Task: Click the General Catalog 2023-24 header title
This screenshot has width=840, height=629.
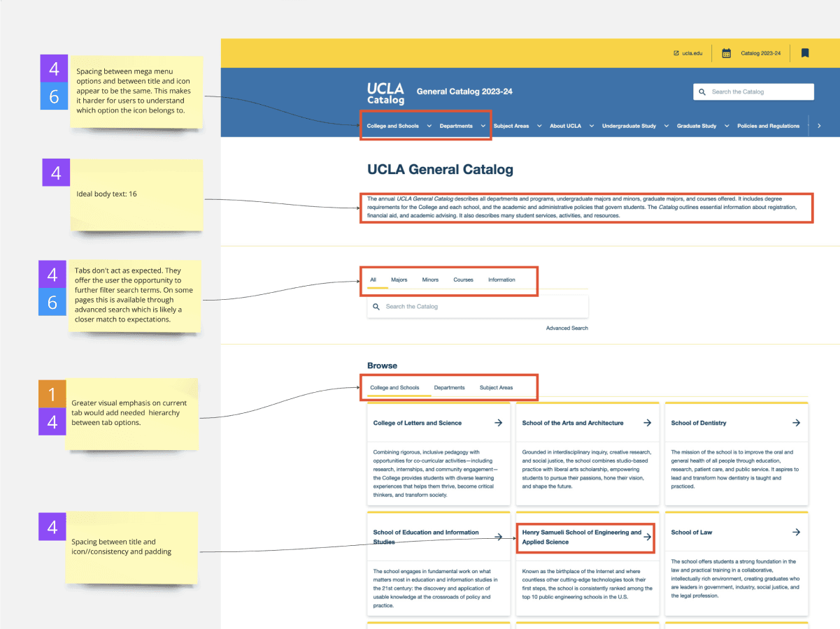Action: (x=465, y=92)
